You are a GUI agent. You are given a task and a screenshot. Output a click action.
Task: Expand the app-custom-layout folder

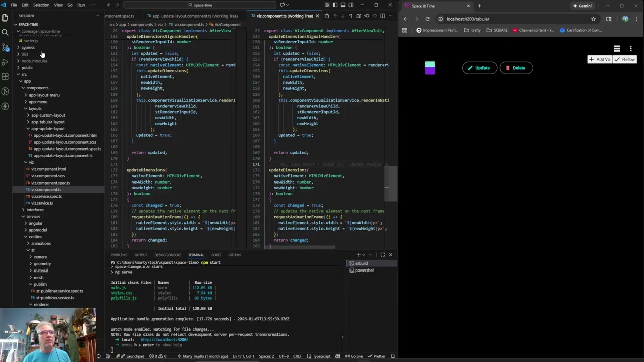(x=48, y=115)
